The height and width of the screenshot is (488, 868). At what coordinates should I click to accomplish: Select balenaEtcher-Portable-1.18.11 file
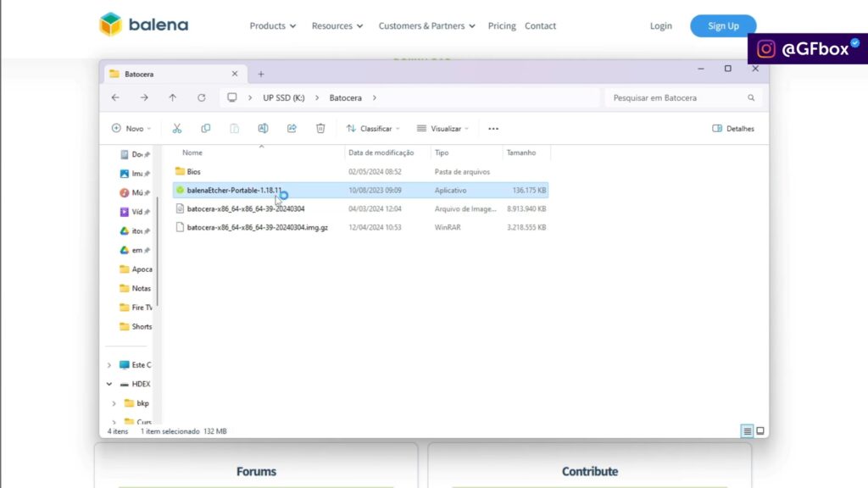360,191
